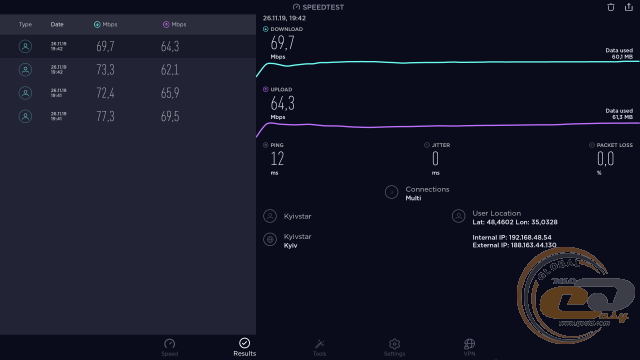Image resolution: width=640 pixels, height=360 pixels.
Task: Select the result row with 69,7 download
Action: [x=128, y=46]
